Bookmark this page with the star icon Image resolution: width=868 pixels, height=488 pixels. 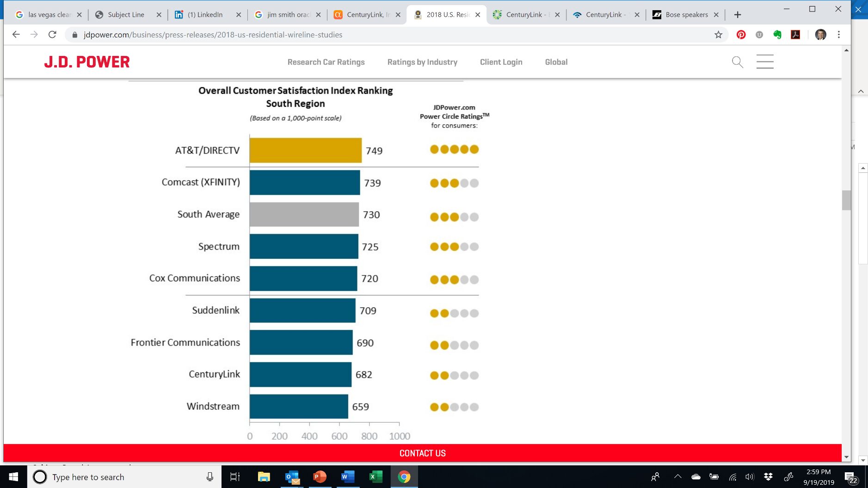718,35
